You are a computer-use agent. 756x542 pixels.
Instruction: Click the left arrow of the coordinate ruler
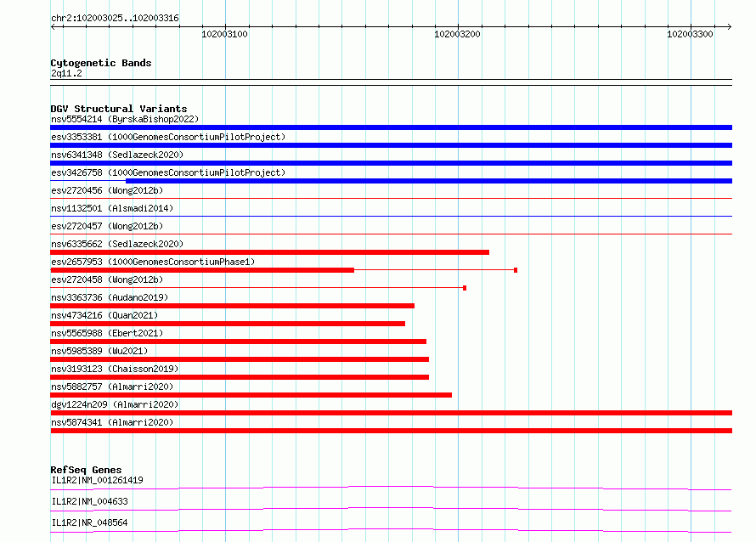[53, 26]
